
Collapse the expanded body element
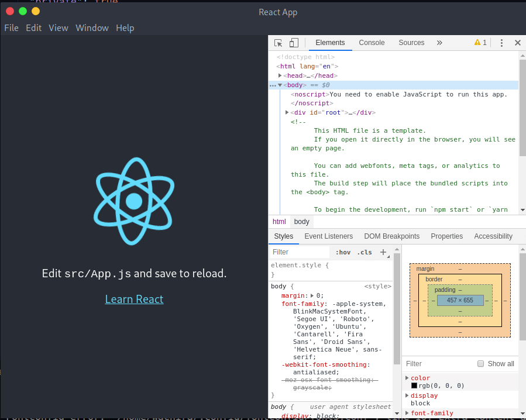pos(280,84)
